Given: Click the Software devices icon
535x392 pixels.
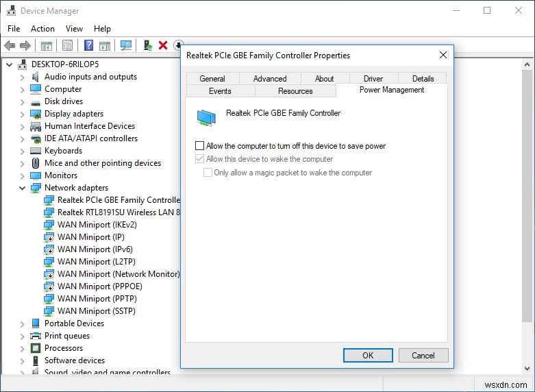Looking at the screenshot, I should click(x=36, y=360).
